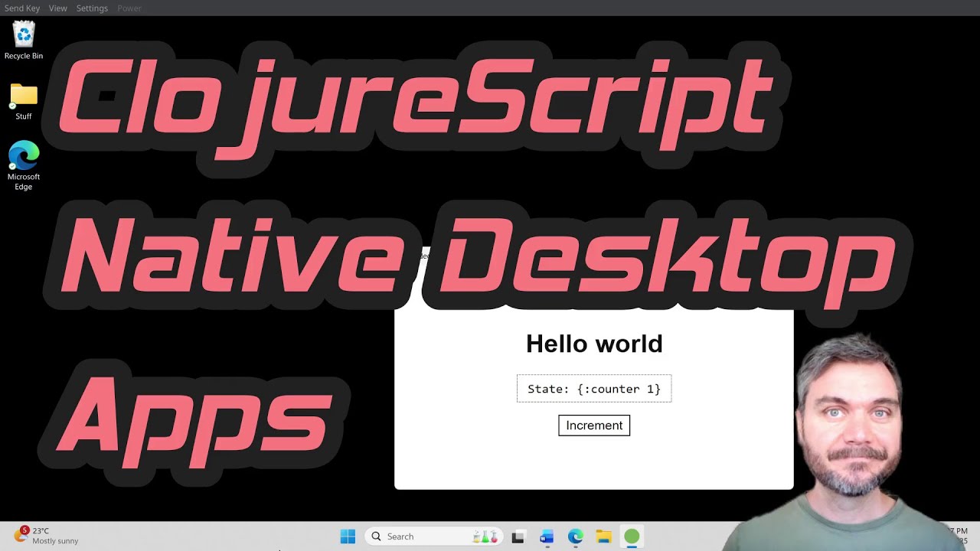Click the Edge icon in taskbar
This screenshot has height=551, width=980.
point(575,536)
